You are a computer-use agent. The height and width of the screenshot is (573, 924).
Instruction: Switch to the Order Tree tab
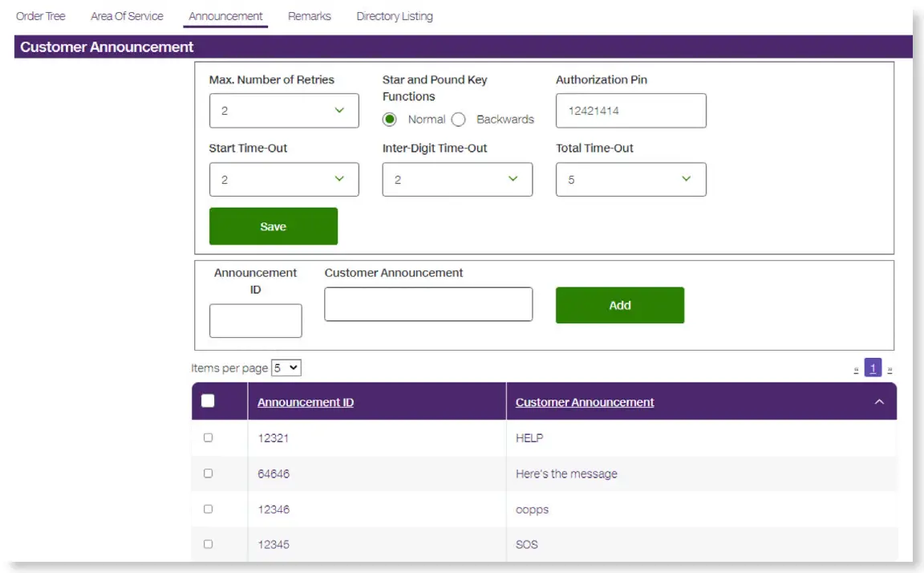[x=41, y=16]
